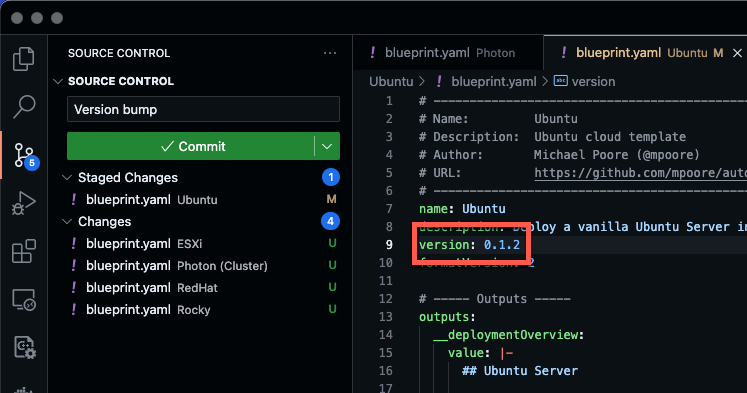Switch to blueprint.yaml Photon tab
This screenshot has height=393, width=747.
(x=448, y=52)
